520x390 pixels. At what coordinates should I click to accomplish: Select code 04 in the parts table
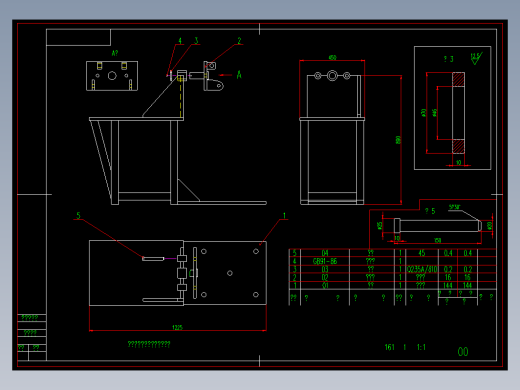[325, 253]
